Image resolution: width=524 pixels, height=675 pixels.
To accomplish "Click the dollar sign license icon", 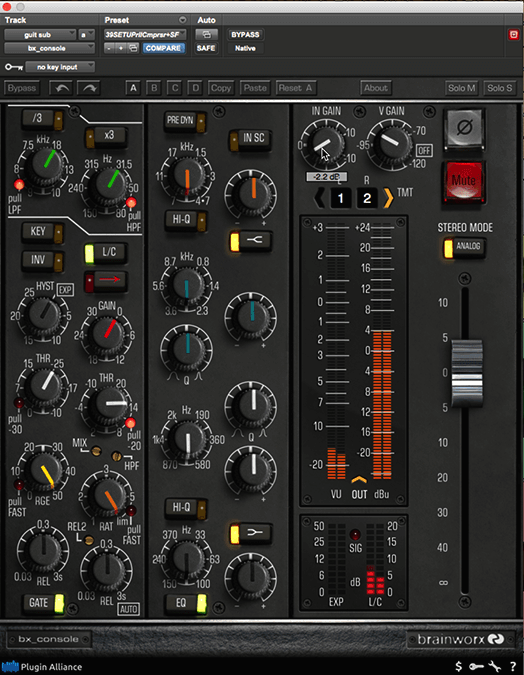I will (459, 667).
